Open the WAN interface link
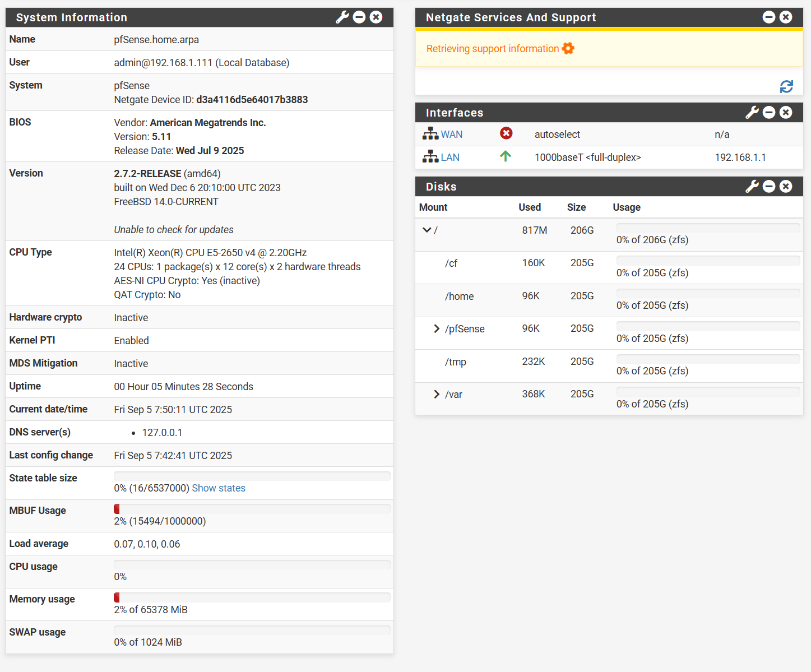 click(x=451, y=135)
